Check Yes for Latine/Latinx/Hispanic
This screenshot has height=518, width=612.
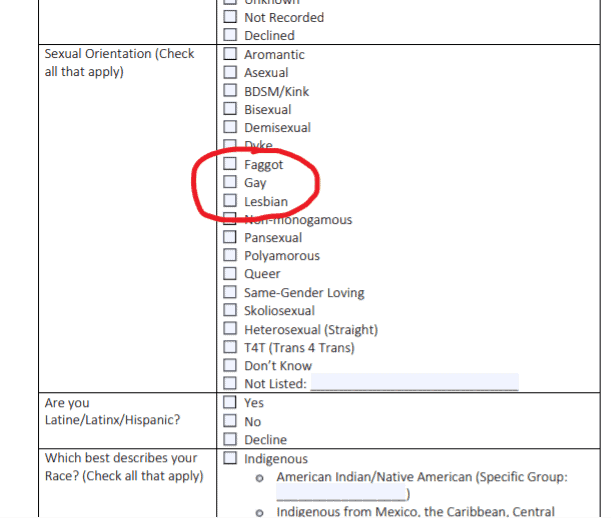point(230,403)
